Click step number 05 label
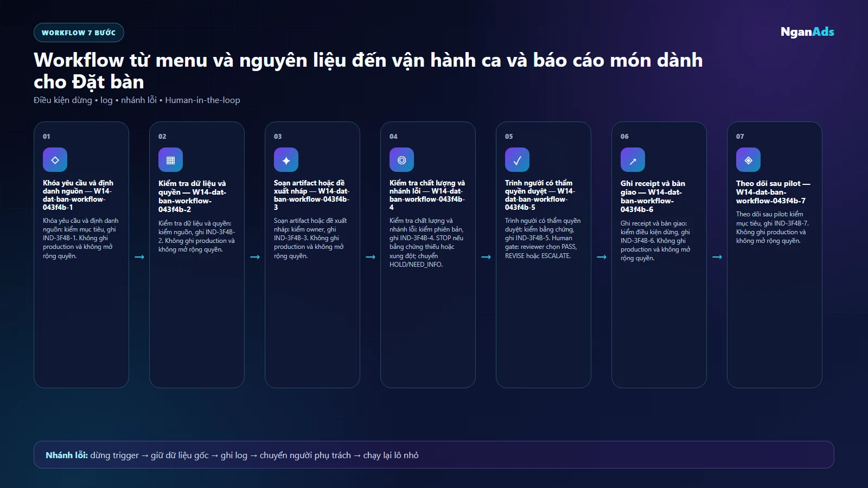This screenshot has width=868, height=488. [509, 137]
